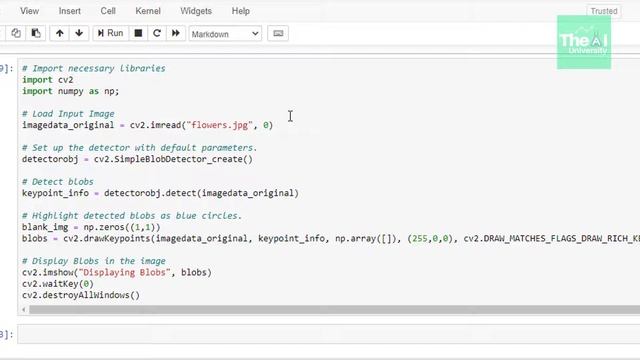Viewport: 640px width, 360px height.
Task: Interrupt the kernel with stop icon
Action: [x=138, y=33]
